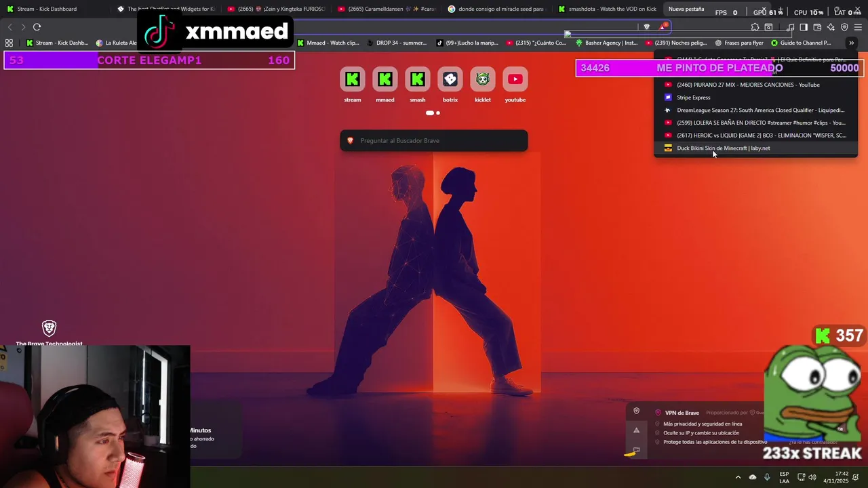Viewport: 868px width, 488px height.
Task: Open 'Mmaed - Watch clip...' bookmark
Action: coord(328,43)
